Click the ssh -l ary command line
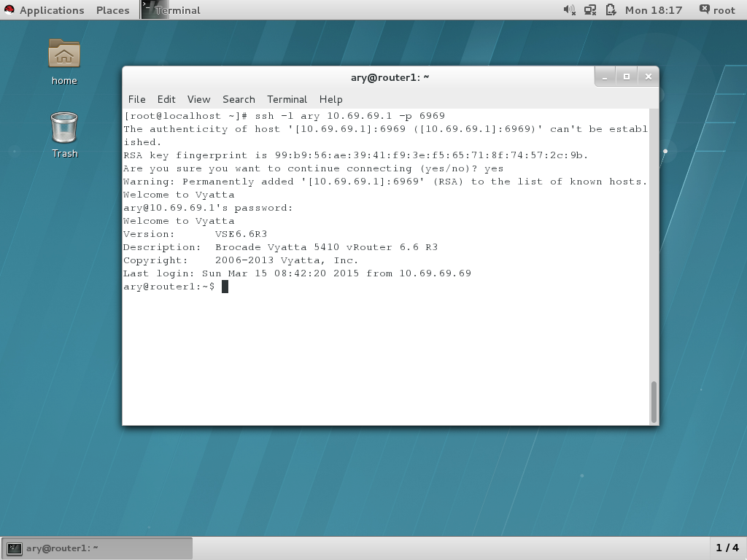 pos(284,116)
